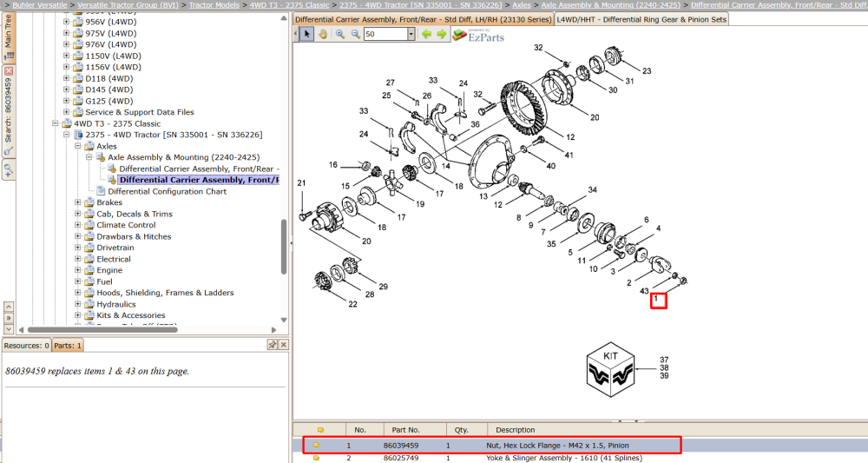This screenshot has width=868, height=463.
Task: Switch to the Parts: 1 tab
Action: click(x=68, y=346)
